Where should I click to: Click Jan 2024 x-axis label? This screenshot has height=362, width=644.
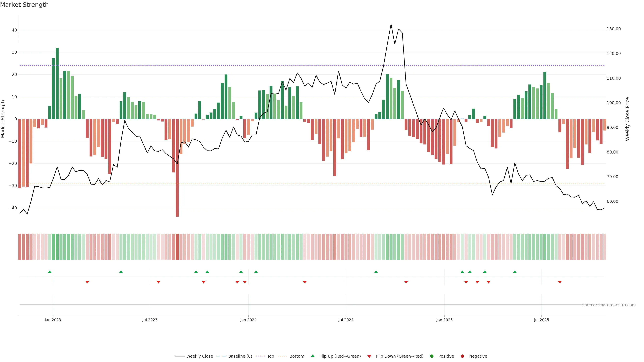pos(248,320)
